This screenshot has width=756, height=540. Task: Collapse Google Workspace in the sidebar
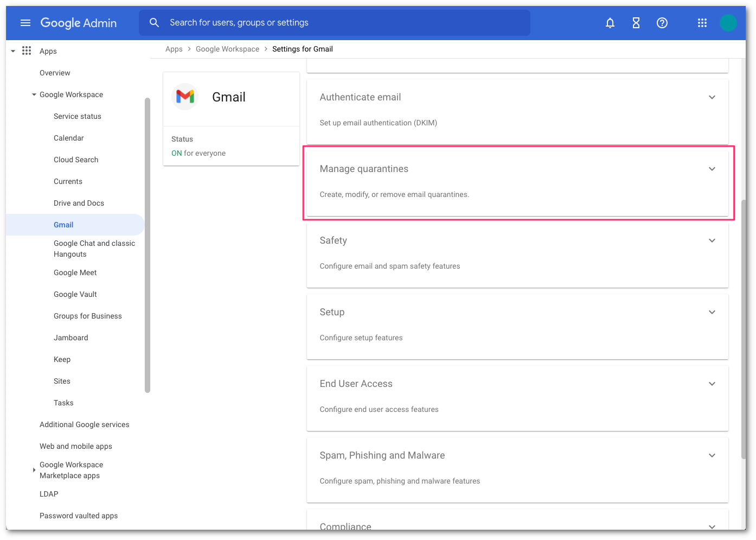pos(34,94)
